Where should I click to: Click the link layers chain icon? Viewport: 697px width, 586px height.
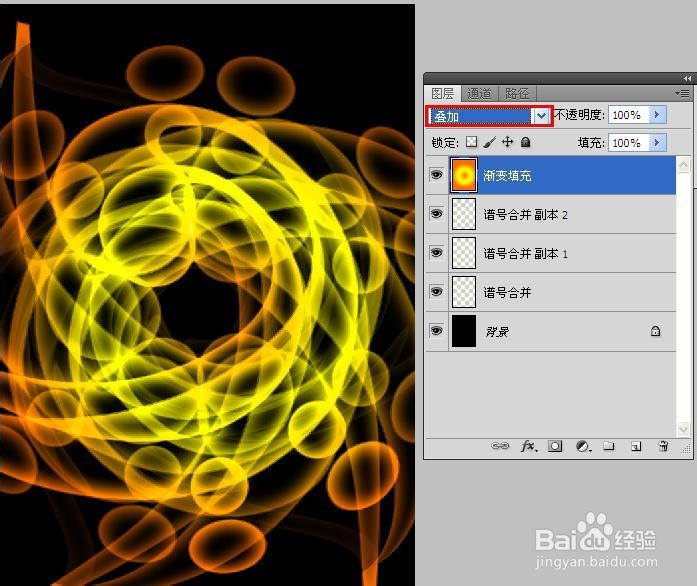click(500, 446)
